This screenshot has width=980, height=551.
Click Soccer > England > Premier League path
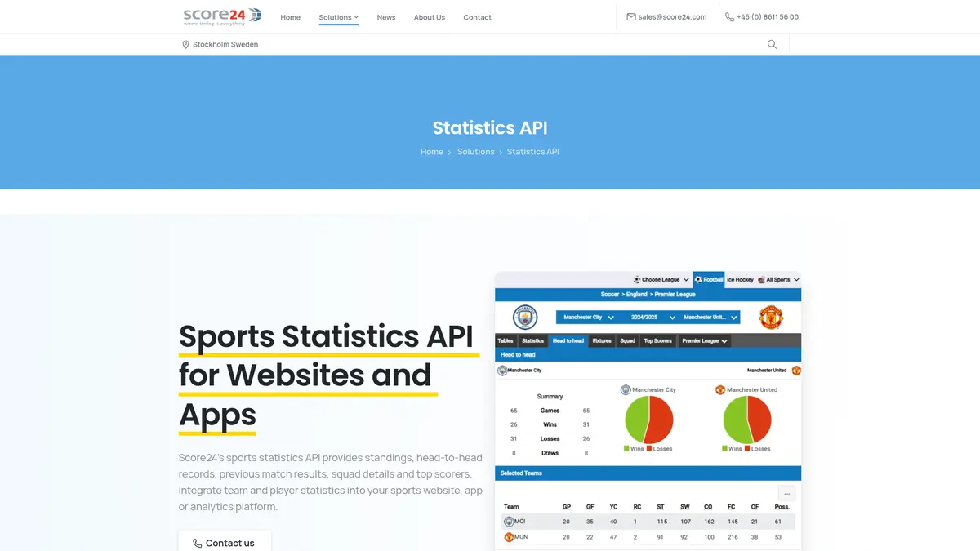pos(648,294)
